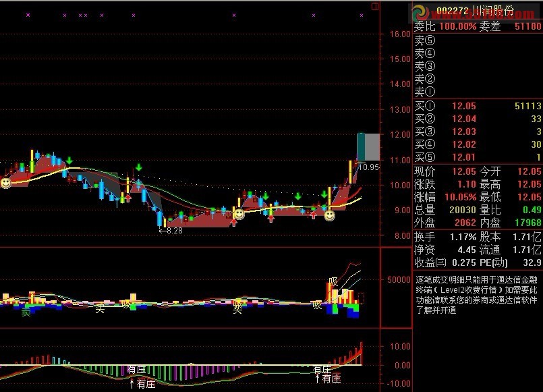Click the dotted red box in the volume panel
This screenshot has width=543, height=392.
point(361,298)
